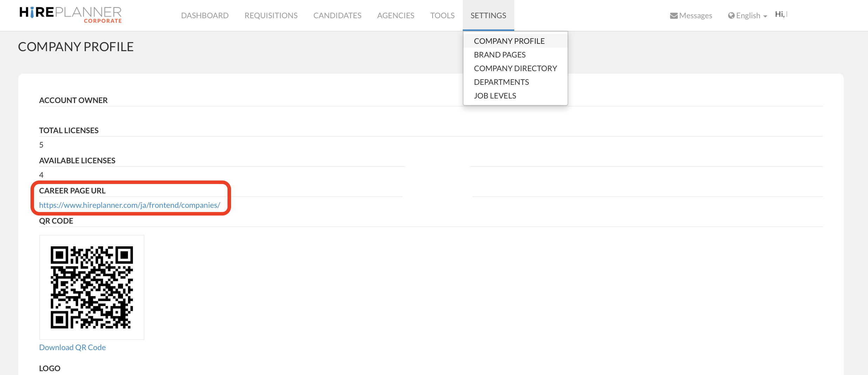The width and height of the screenshot is (868, 375).
Task: Open the Settings menu
Action: pyautogui.click(x=488, y=15)
